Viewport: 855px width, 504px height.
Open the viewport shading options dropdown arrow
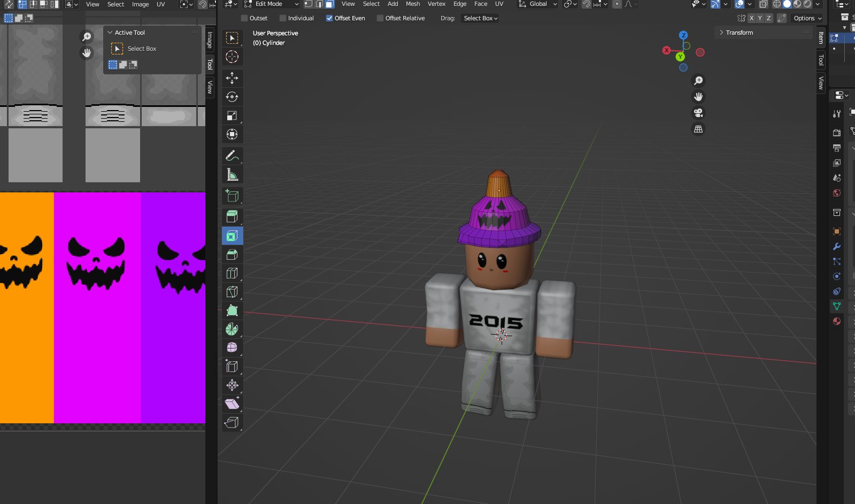[x=818, y=4]
